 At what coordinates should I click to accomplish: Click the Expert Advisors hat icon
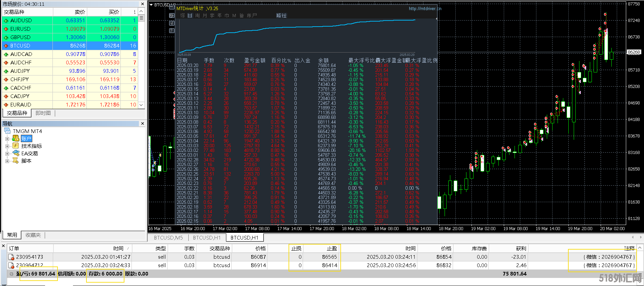coord(15,153)
